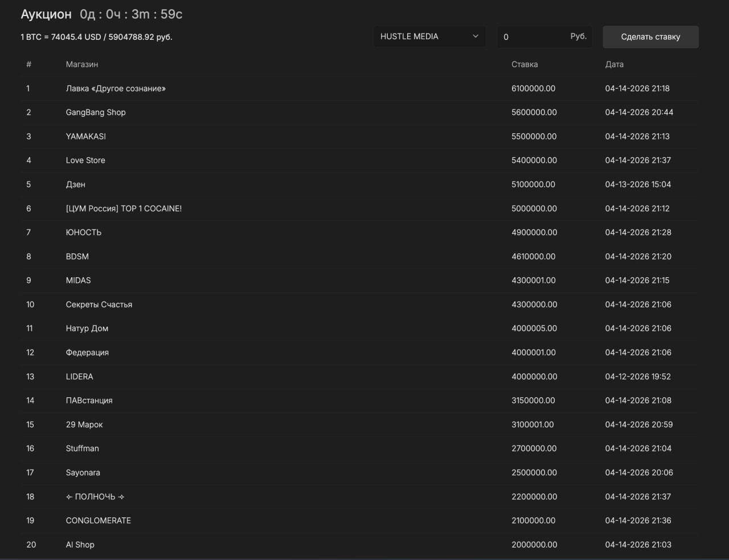Click the Дата column header

pos(614,64)
